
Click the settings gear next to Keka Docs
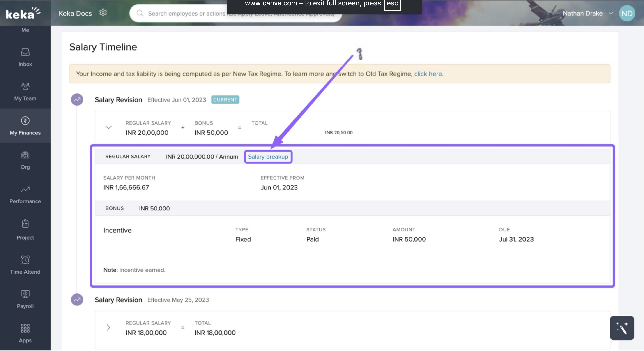click(103, 13)
